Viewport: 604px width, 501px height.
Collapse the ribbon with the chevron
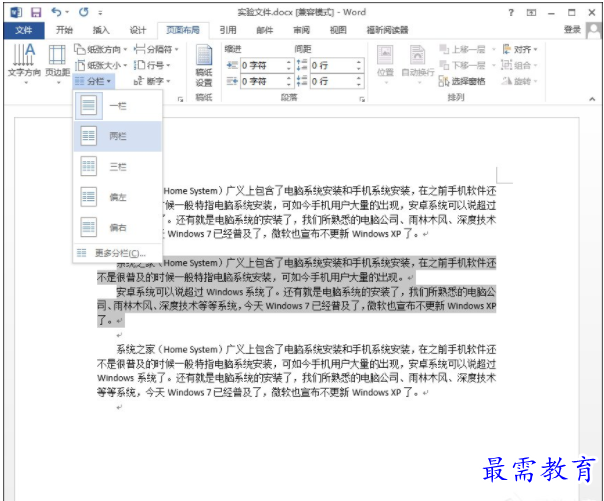(x=592, y=99)
